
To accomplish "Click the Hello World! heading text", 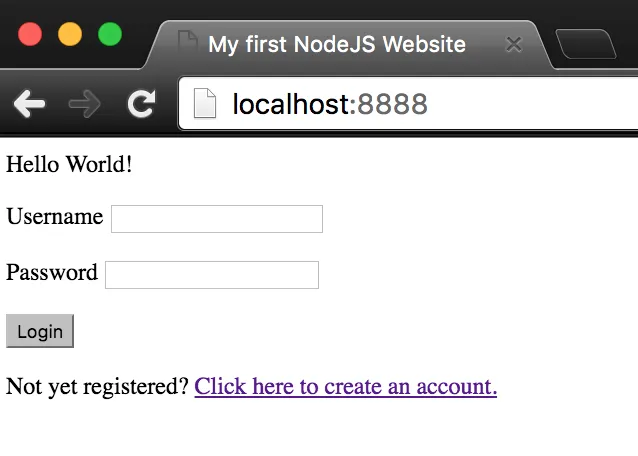I will [x=69, y=164].
